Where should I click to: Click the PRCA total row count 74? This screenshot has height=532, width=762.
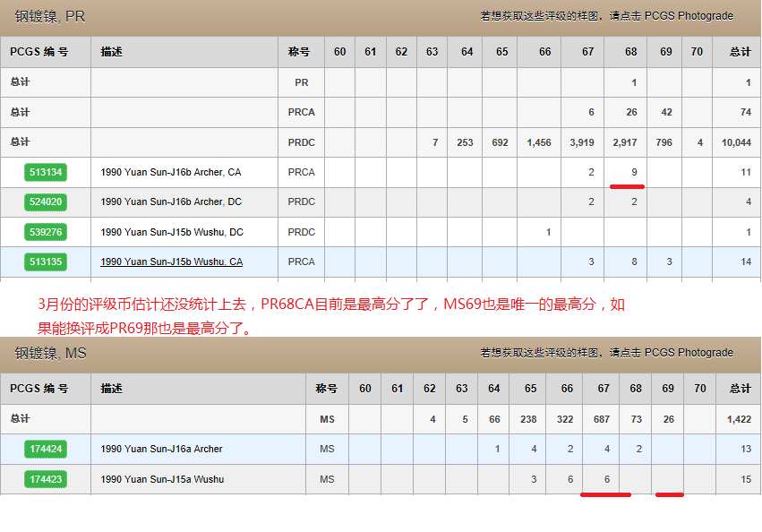(745, 113)
